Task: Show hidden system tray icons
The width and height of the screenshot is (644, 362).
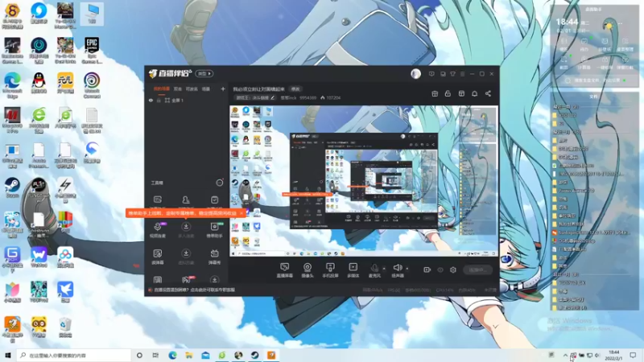Action: point(565,356)
